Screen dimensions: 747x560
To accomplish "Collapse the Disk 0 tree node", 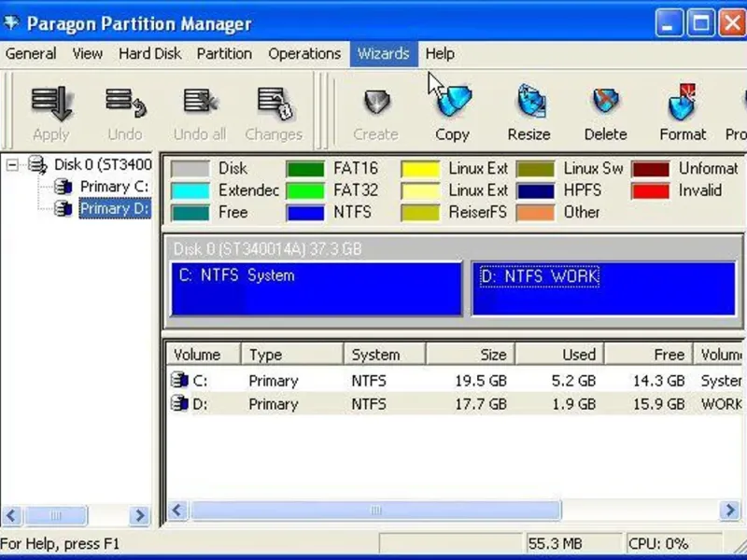I will [x=12, y=165].
